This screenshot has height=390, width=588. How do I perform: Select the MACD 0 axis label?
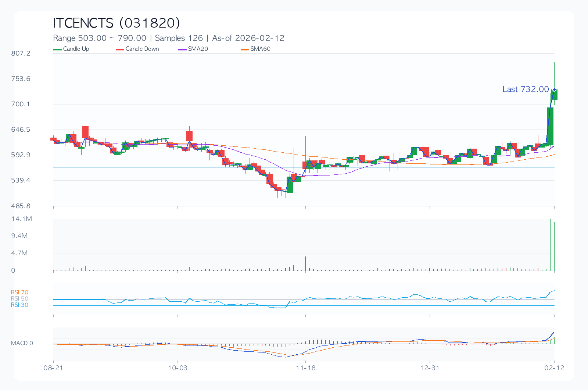click(x=22, y=343)
